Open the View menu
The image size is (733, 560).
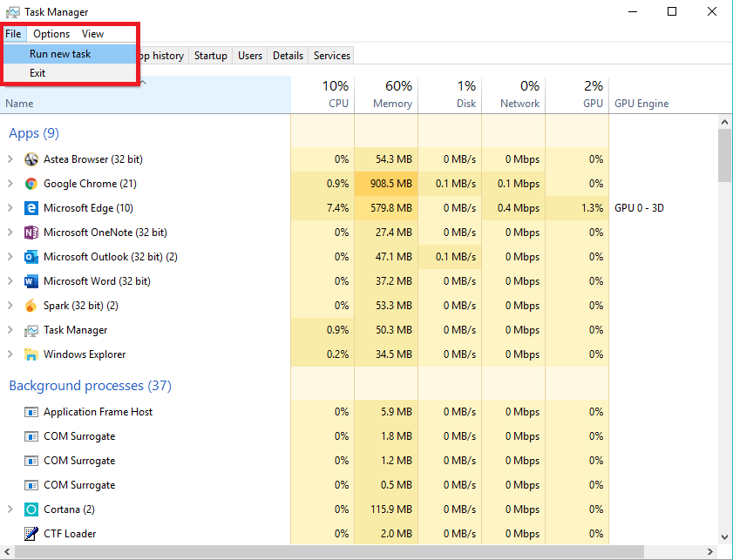coord(92,34)
